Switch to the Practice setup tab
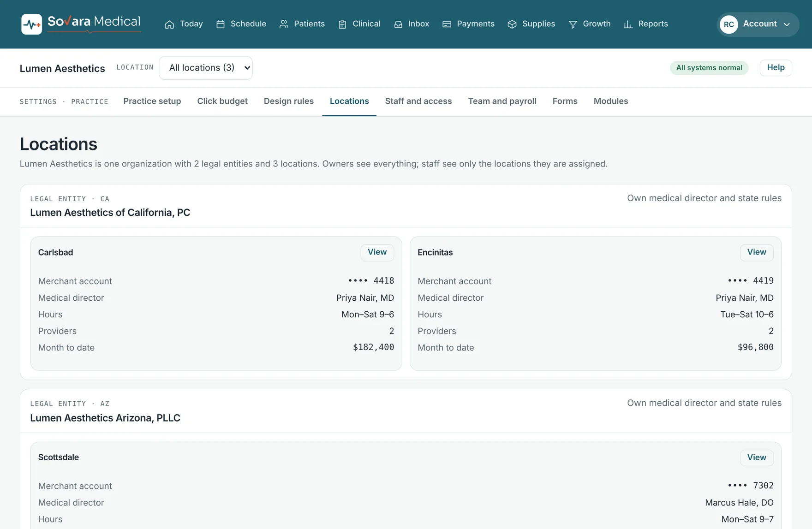Screen dimensions: 812x529 [x=152, y=101]
